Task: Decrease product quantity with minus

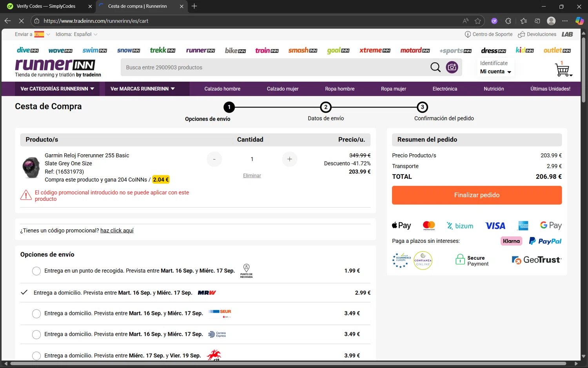Action: (x=214, y=159)
